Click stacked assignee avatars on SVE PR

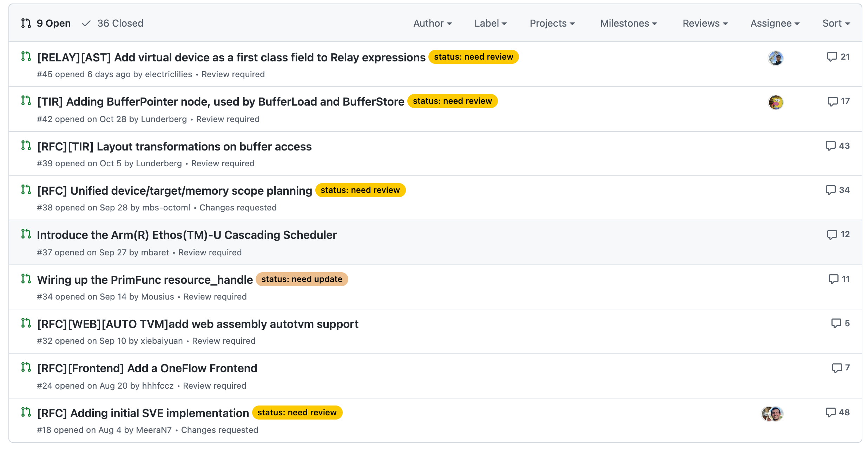772,414
